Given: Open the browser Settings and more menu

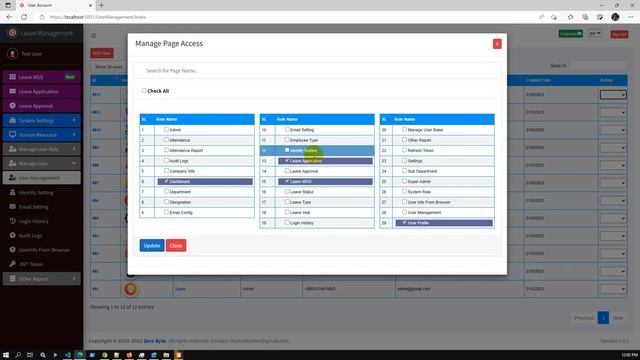Looking at the screenshot, I should coord(631,17).
